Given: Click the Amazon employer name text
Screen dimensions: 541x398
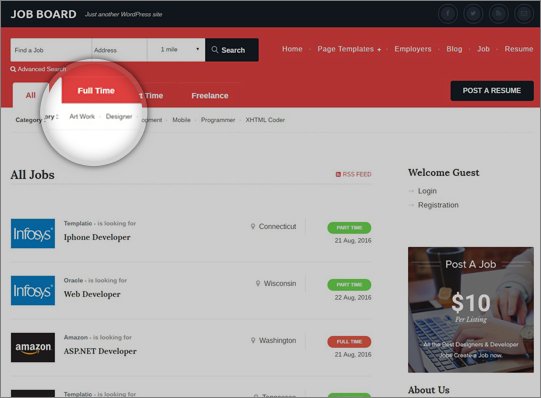Looking at the screenshot, I should pos(76,337).
